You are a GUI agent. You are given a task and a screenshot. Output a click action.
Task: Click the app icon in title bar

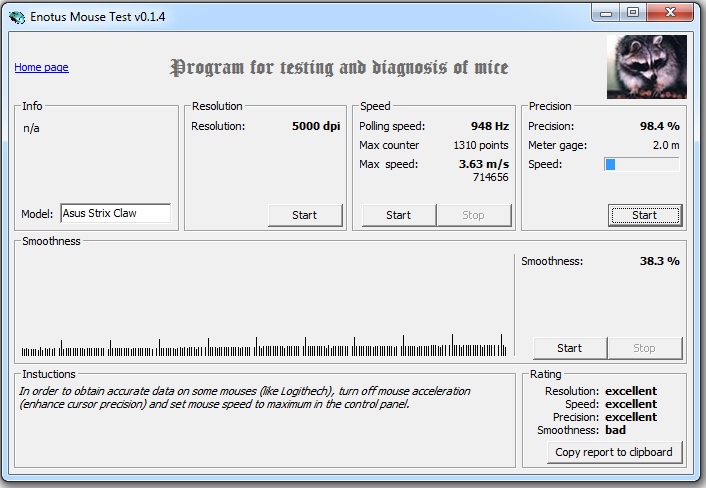click(17, 17)
